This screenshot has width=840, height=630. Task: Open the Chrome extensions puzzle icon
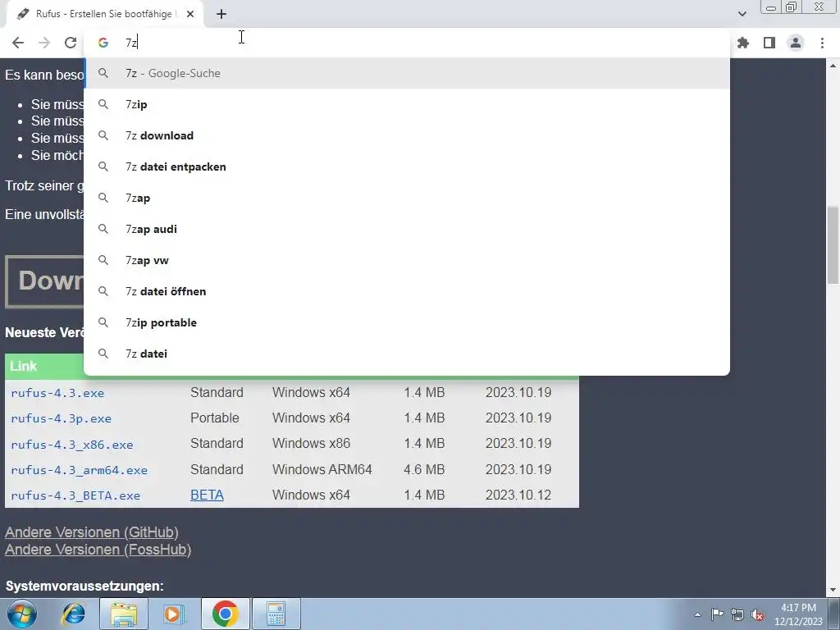pyautogui.click(x=743, y=43)
